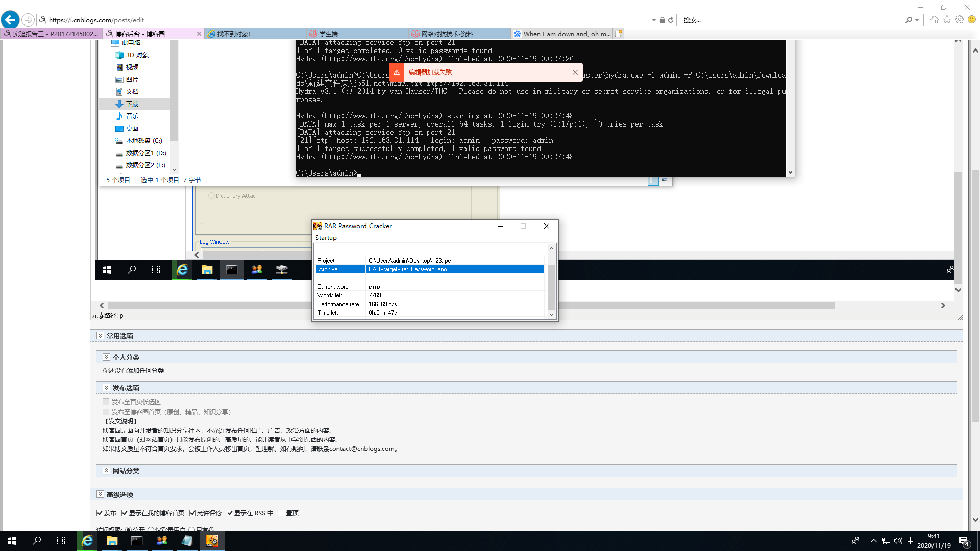Uncheck the 允许评论 checkbox
The width and height of the screenshot is (980, 551).
pyautogui.click(x=193, y=513)
